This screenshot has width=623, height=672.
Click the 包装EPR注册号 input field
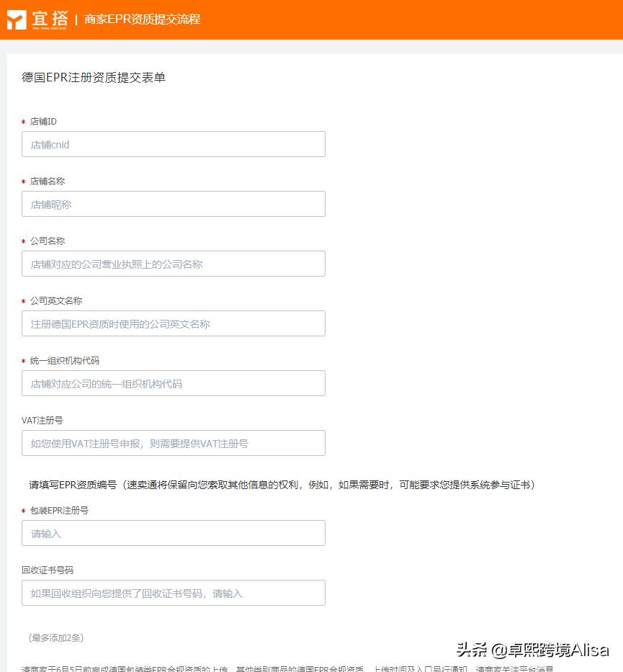pyautogui.click(x=173, y=532)
